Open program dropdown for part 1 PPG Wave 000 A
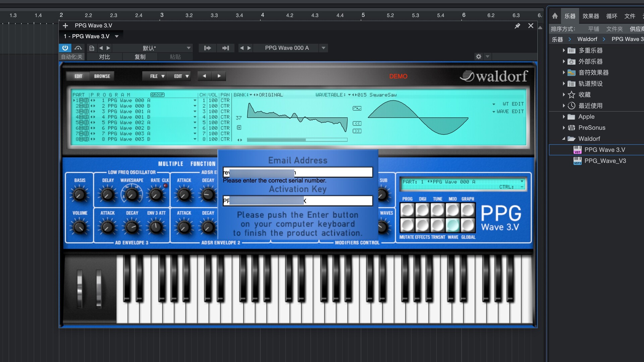Screen dimensions: 644x362 point(195,101)
